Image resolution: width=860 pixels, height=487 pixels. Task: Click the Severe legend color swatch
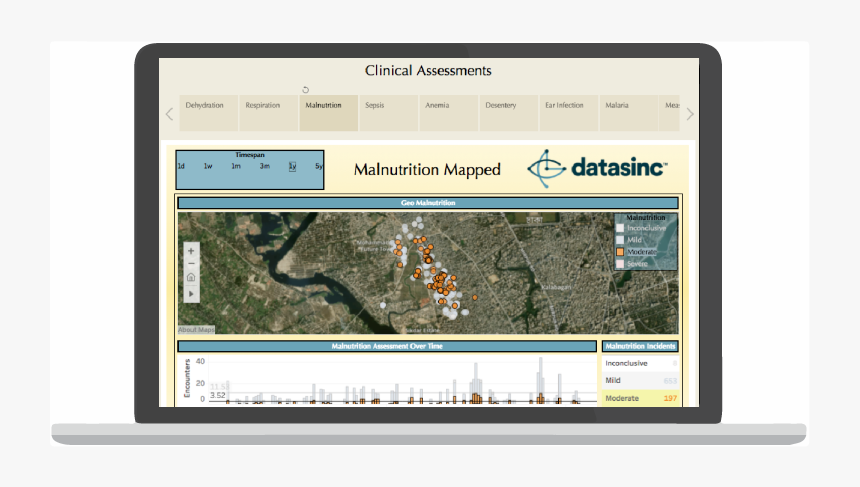620,263
